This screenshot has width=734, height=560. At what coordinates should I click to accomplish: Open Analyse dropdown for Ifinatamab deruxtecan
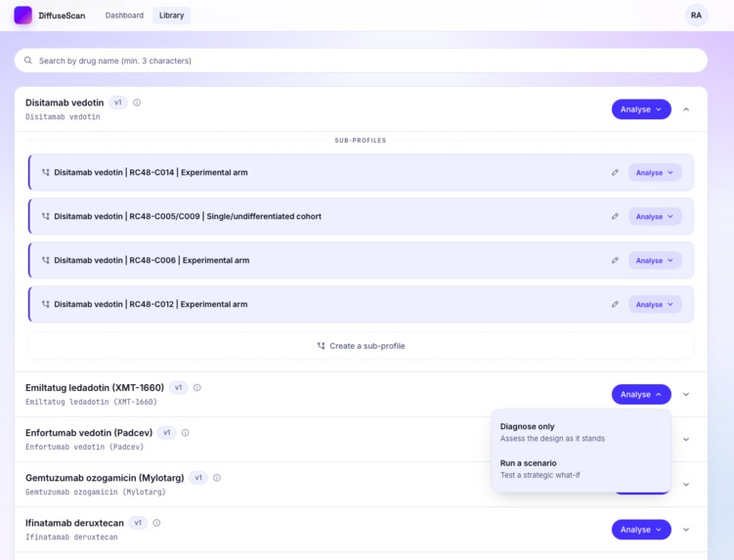pos(641,530)
